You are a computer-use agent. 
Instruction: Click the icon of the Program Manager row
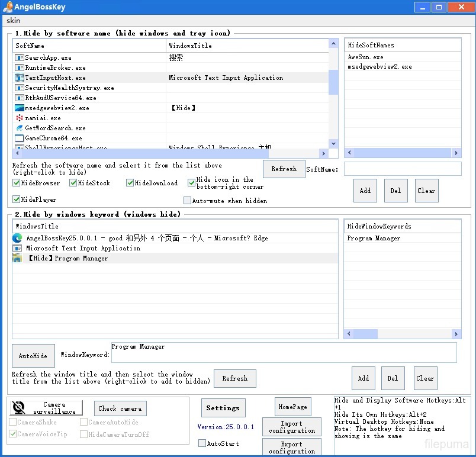click(x=17, y=258)
